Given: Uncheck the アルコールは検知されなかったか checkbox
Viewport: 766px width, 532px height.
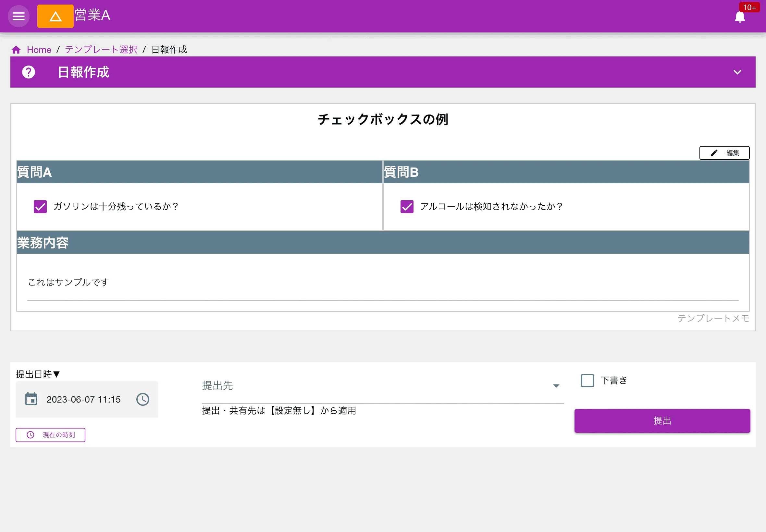Looking at the screenshot, I should [x=406, y=206].
